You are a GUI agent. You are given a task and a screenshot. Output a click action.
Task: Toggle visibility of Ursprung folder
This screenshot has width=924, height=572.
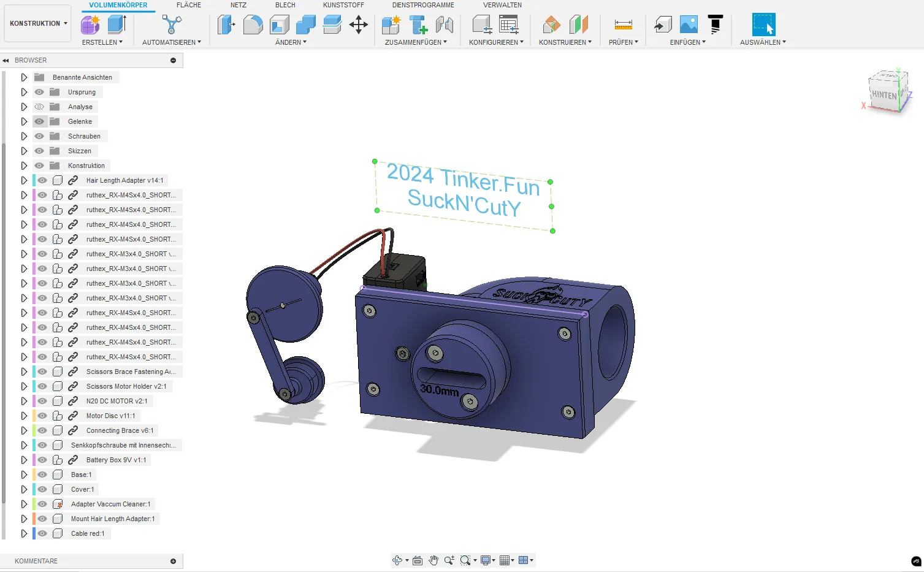[39, 92]
